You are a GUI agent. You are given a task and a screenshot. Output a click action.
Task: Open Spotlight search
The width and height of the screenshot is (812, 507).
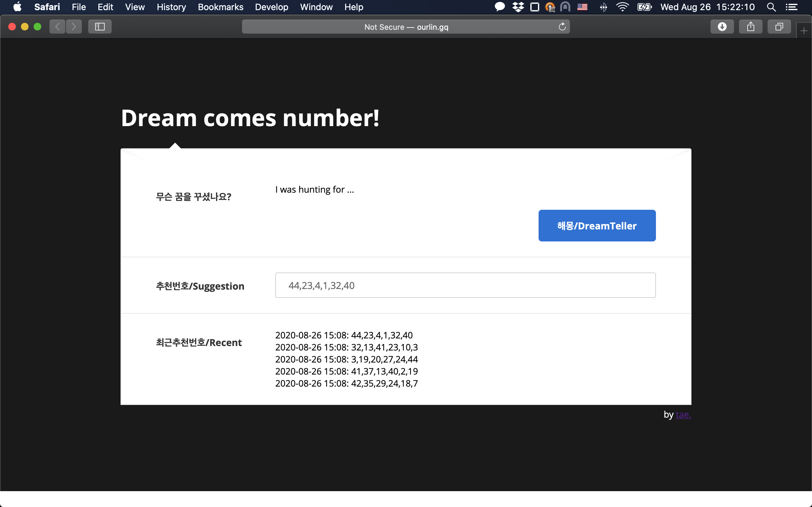coord(771,7)
